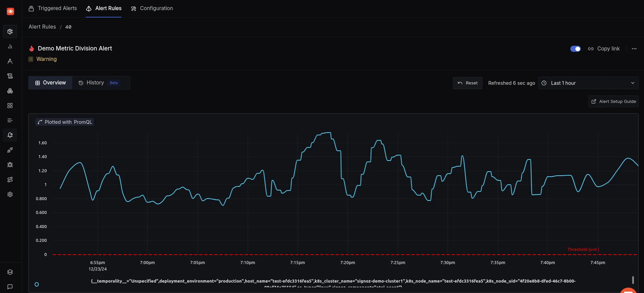Viewport: 644px width, 293px height.
Task: Toggle the series legend circle marker
Action: 37,285
